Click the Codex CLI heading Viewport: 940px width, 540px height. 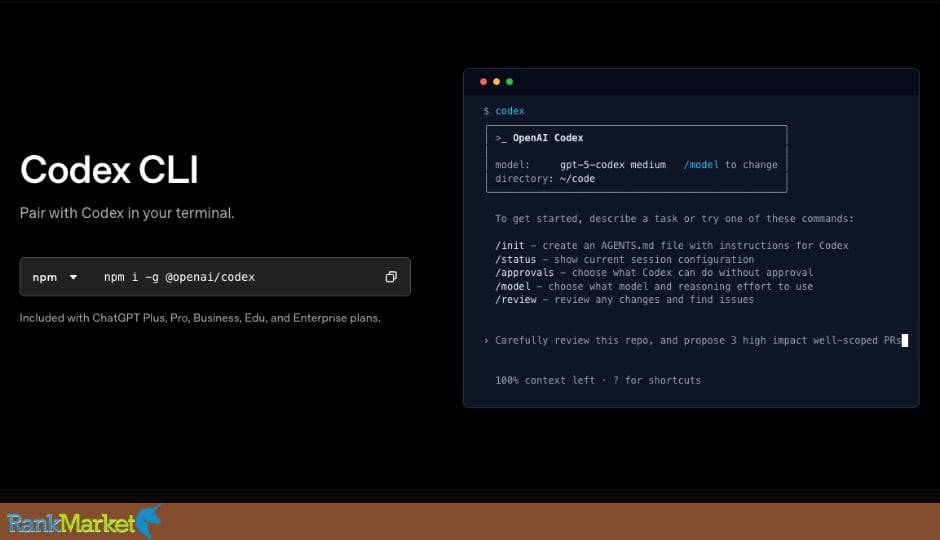(109, 170)
